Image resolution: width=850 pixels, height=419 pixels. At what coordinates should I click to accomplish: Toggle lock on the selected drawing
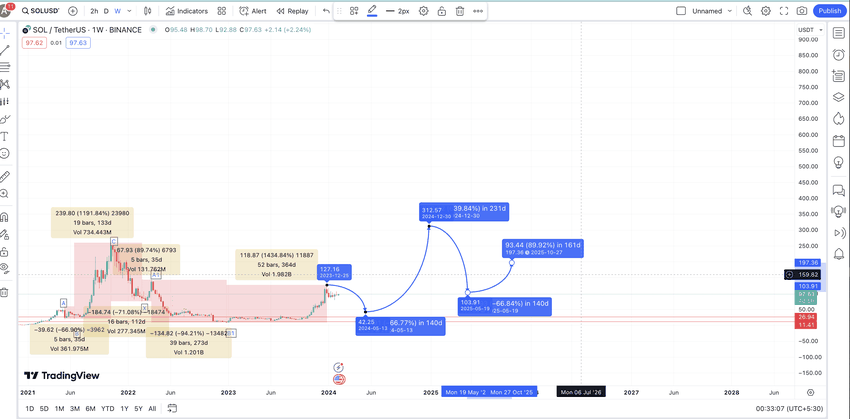pyautogui.click(x=442, y=11)
